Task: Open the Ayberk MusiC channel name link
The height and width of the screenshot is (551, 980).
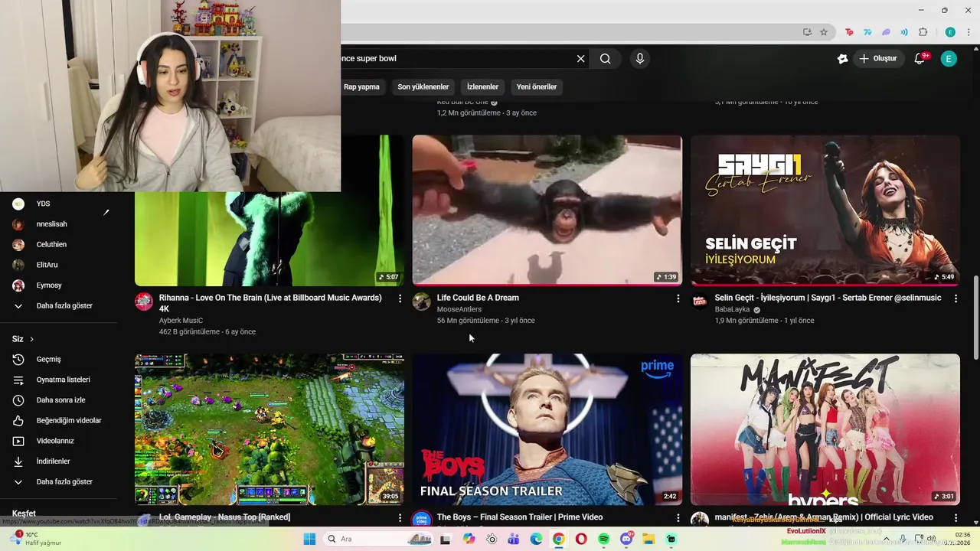Action: (181, 321)
